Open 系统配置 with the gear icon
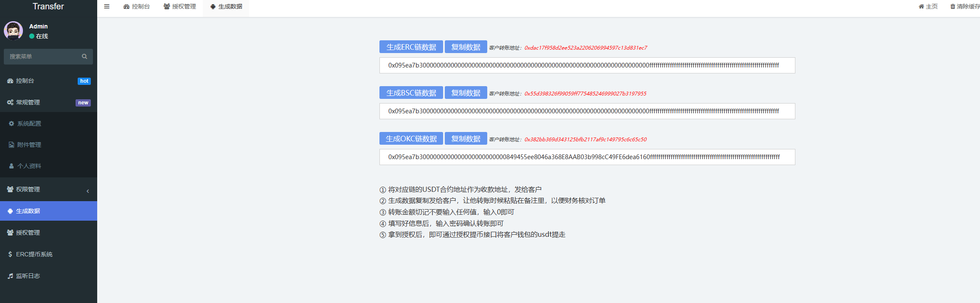980x303 pixels. click(29, 123)
